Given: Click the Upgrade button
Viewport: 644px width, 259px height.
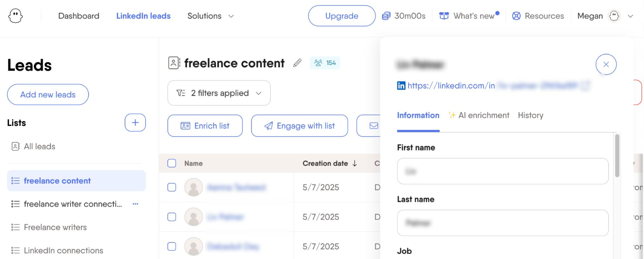Looking at the screenshot, I should coord(341,16).
